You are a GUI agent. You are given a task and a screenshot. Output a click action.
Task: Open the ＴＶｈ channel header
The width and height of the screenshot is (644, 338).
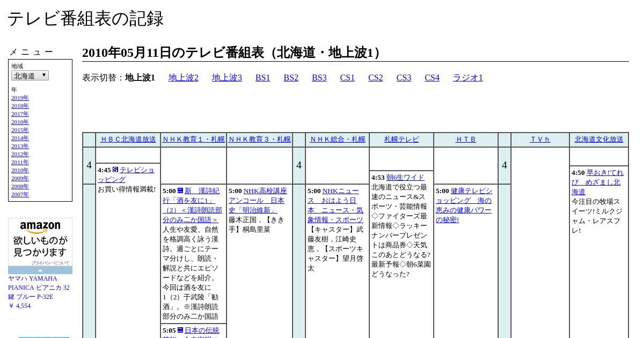(x=540, y=139)
